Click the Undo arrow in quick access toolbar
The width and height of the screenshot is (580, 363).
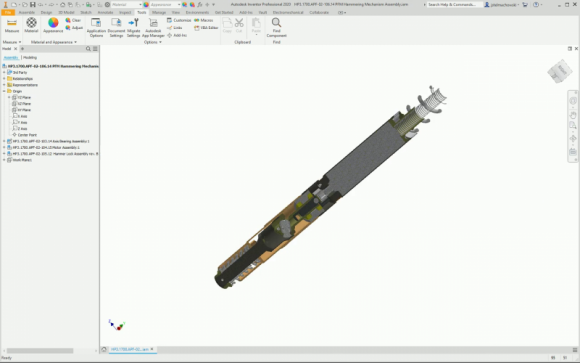coord(41,4)
